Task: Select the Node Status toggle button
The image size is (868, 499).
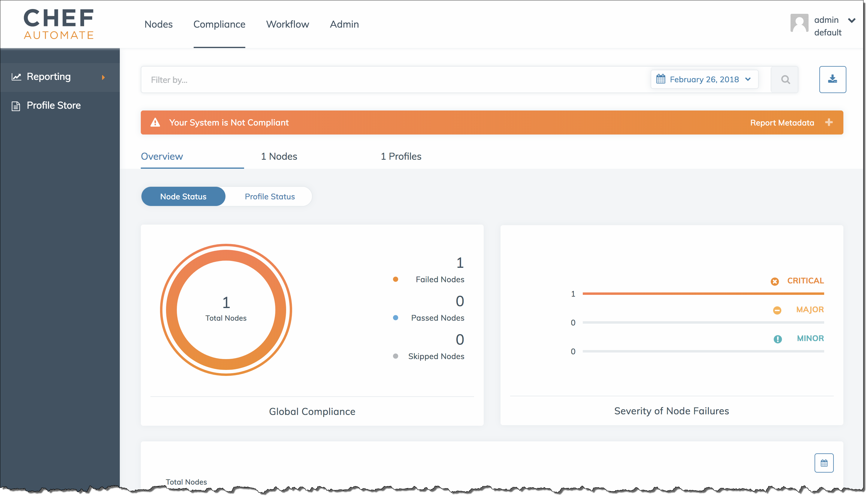Action: (x=183, y=196)
